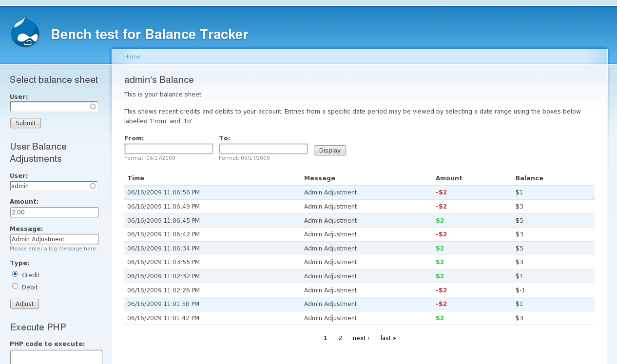Click the Drupal logo icon
The image size is (617, 364).
pyautogui.click(x=25, y=32)
